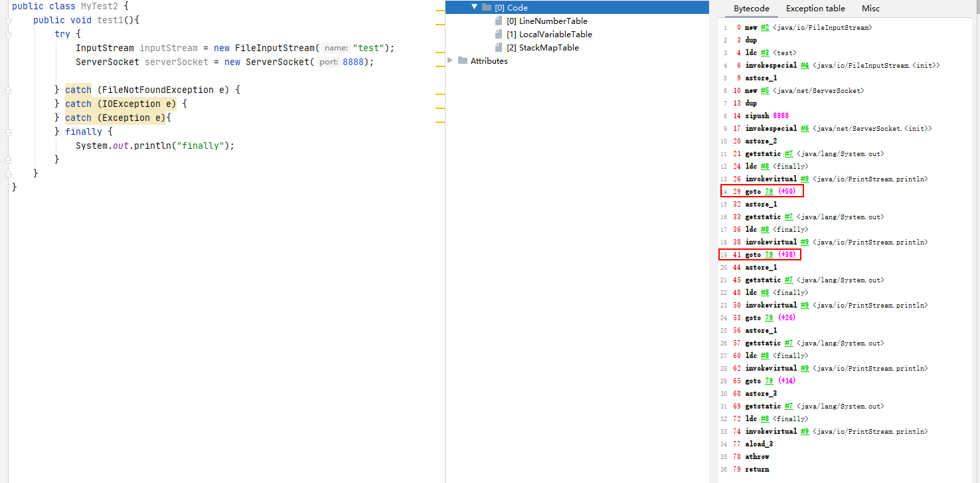This screenshot has height=483, width=980.
Task: Click the fold icon beside the try line
Action: click(x=8, y=35)
